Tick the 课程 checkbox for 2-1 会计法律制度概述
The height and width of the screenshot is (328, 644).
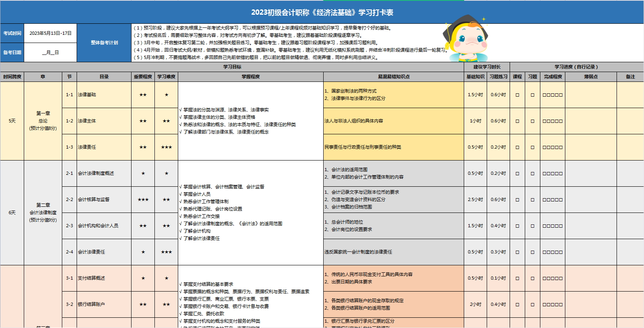[517, 174]
